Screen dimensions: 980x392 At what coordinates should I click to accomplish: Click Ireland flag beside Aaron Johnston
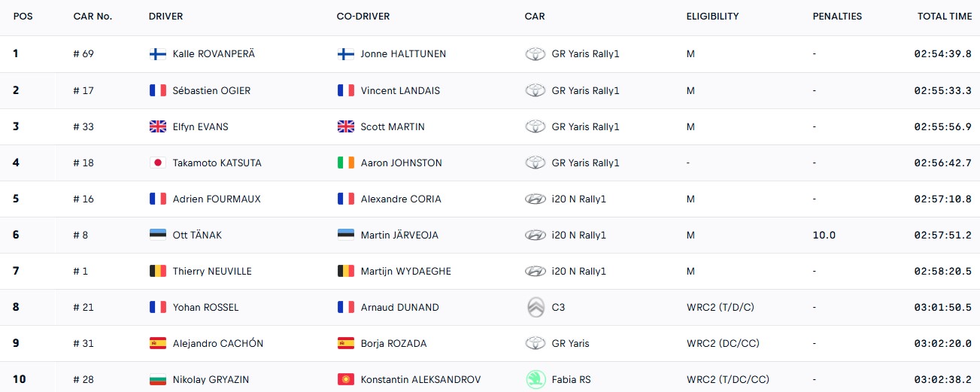[x=346, y=163]
